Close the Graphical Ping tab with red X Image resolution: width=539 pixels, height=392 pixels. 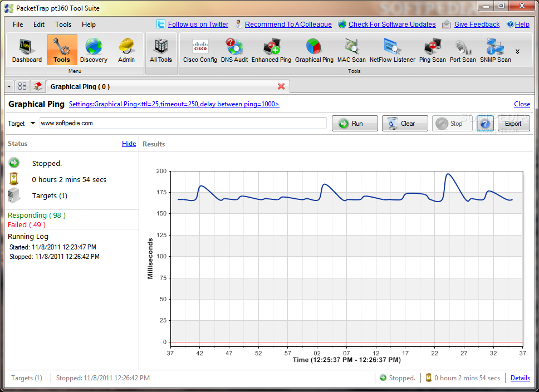281,86
